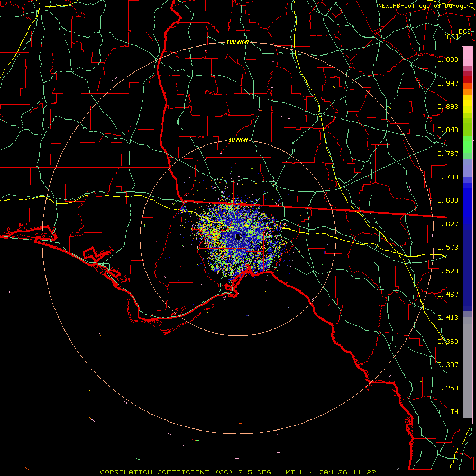The width and height of the screenshot is (476, 476).
Task: Click the "0.467" scale value
Action: (448, 295)
